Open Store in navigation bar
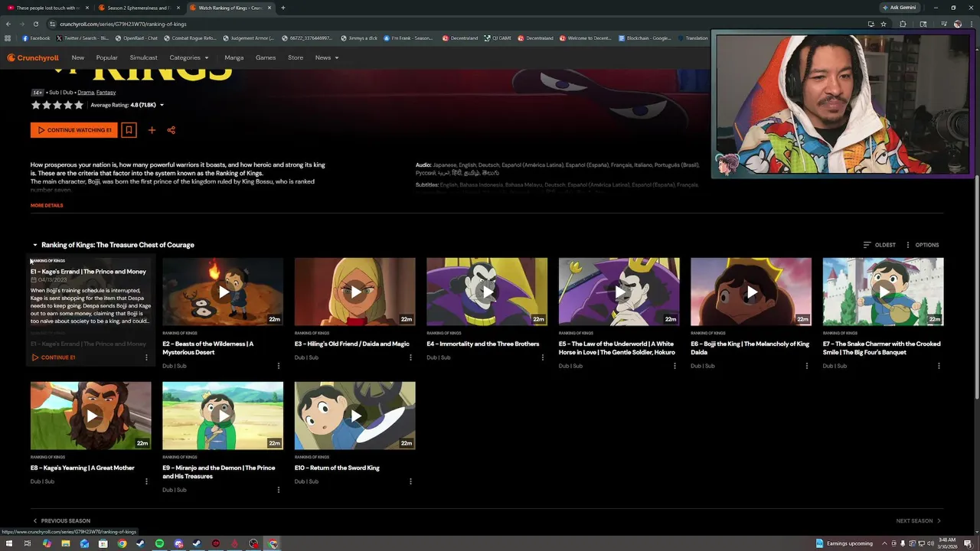The width and height of the screenshot is (980, 551). (x=296, y=57)
